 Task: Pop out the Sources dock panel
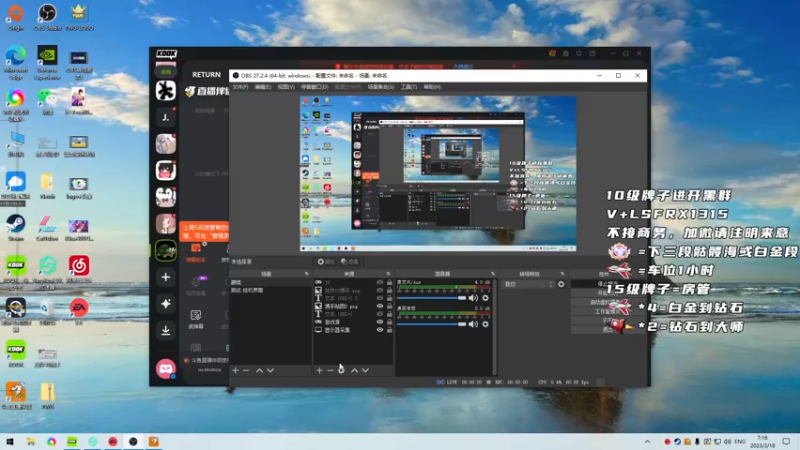pyautogui.click(x=388, y=274)
